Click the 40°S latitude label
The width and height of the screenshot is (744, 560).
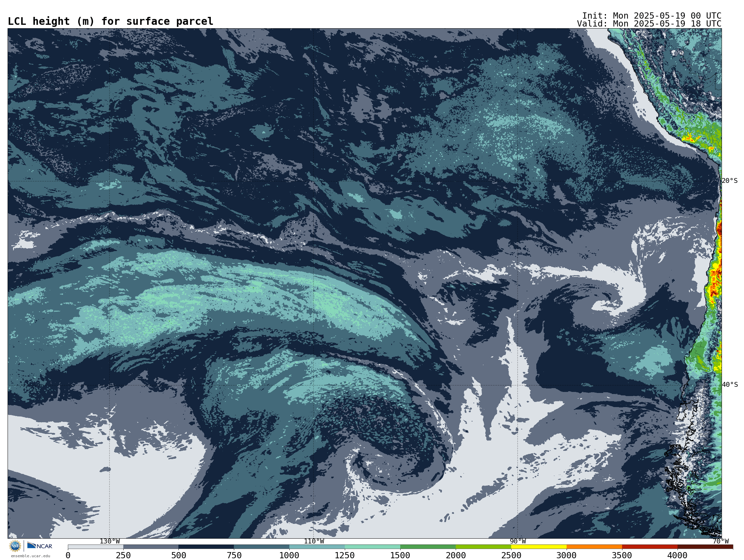tap(730, 385)
